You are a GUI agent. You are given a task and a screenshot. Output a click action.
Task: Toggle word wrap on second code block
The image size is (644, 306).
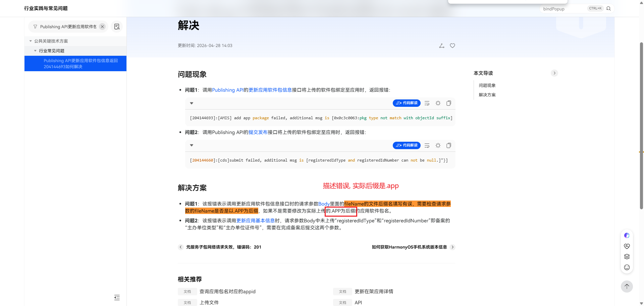click(427, 145)
